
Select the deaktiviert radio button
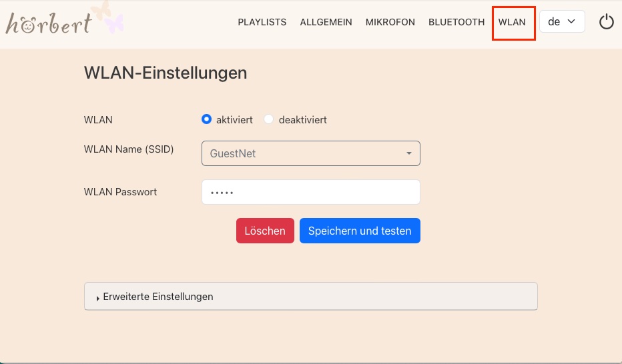point(269,120)
